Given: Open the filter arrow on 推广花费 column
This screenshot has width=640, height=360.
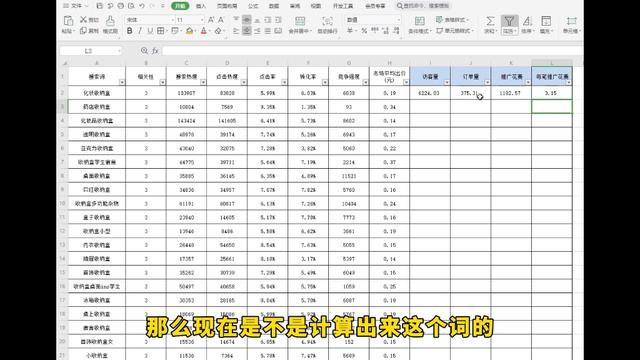Looking at the screenshot, I should [x=528, y=82].
